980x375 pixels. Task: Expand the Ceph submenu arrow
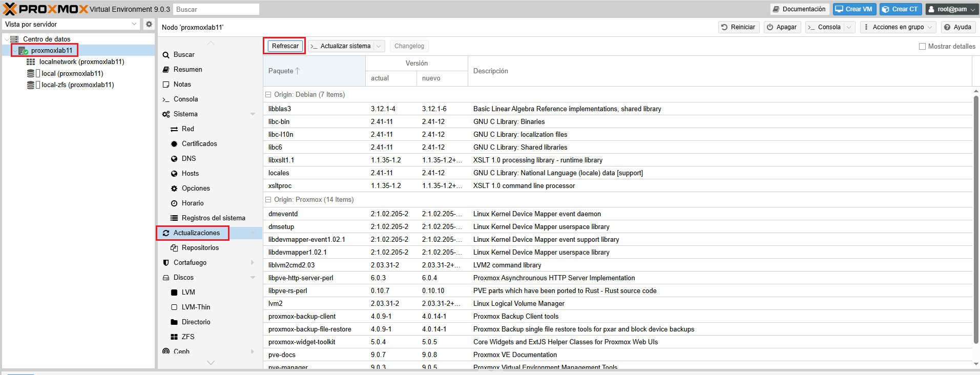[253, 351]
